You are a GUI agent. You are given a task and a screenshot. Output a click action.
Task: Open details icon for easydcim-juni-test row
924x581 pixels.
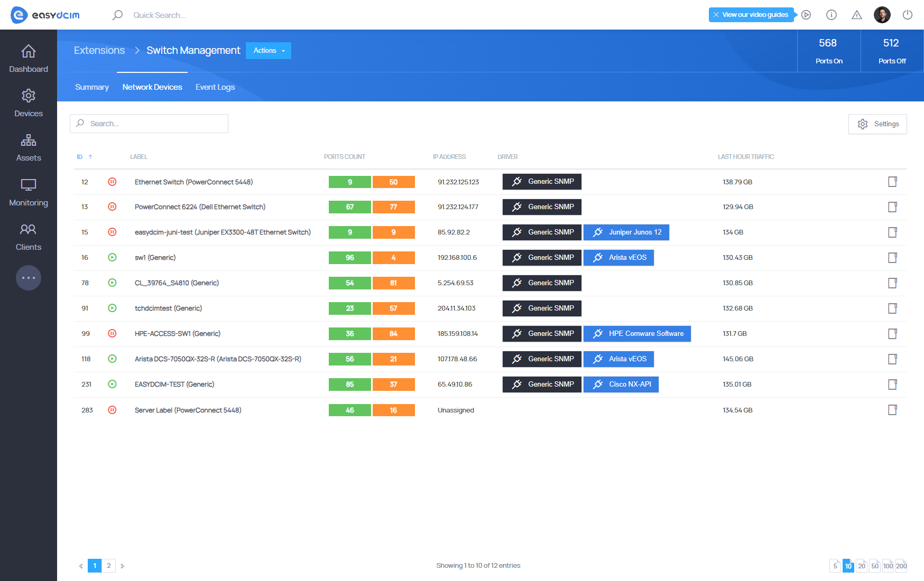(x=892, y=232)
